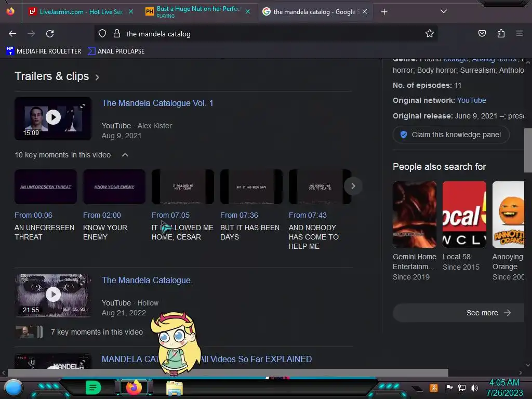The image size is (532, 399).
Task: Click Claim this knowledge panel button
Action: point(451,135)
